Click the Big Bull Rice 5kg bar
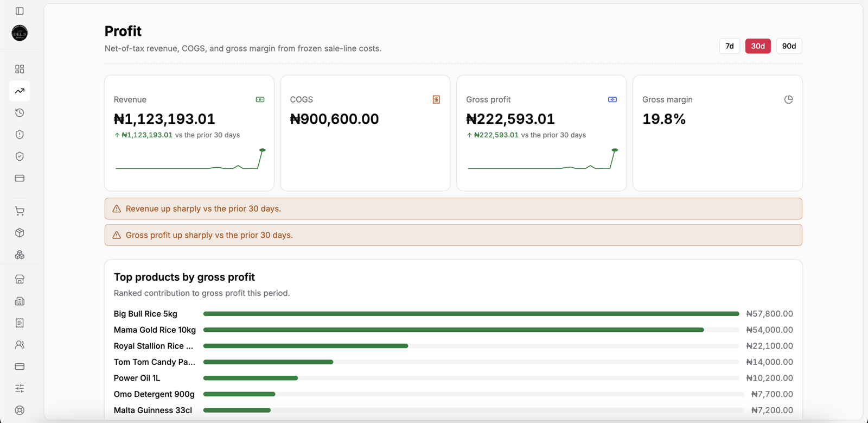 pos(471,314)
